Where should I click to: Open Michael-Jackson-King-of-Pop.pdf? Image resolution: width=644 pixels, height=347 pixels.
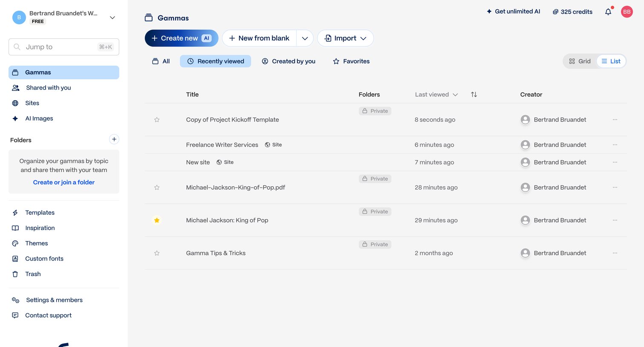pyautogui.click(x=236, y=188)
